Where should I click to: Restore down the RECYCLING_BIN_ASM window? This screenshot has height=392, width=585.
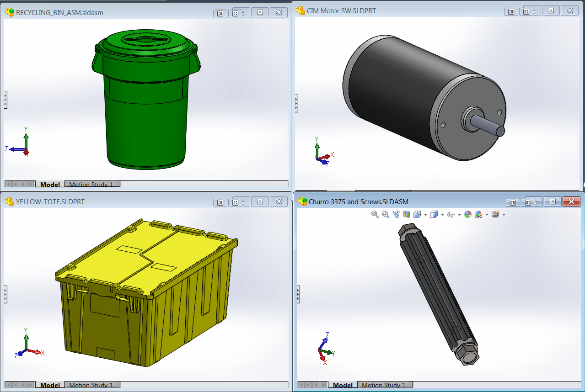(x=259, y=12)
